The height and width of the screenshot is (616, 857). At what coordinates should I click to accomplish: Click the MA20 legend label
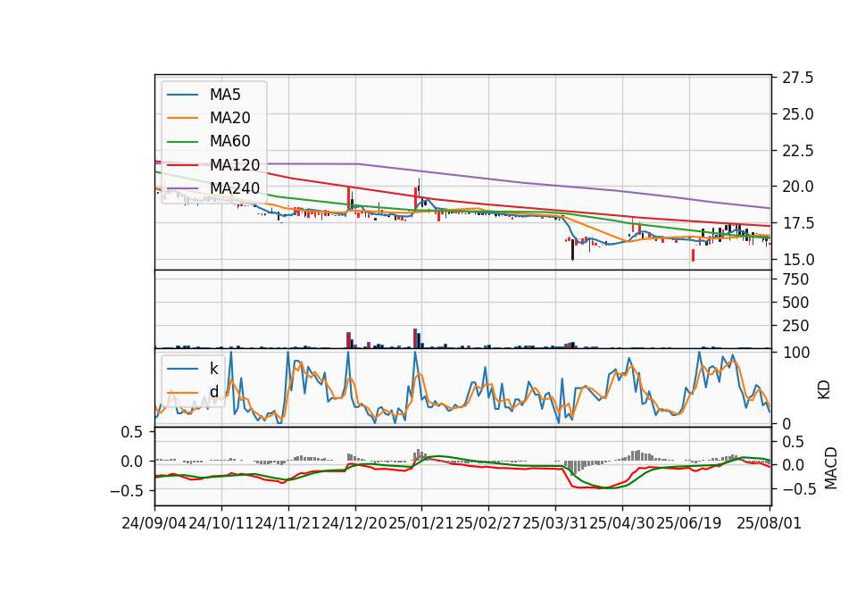pos(229,118)
